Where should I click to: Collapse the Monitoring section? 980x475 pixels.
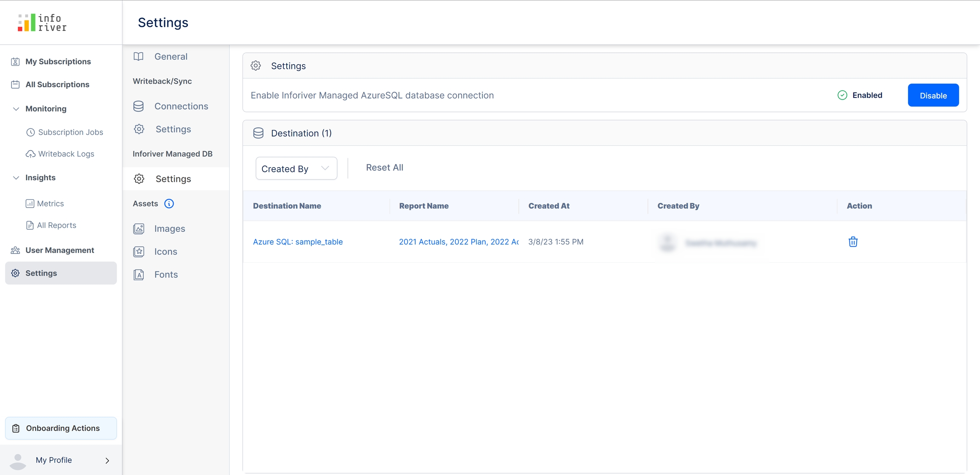16,109
